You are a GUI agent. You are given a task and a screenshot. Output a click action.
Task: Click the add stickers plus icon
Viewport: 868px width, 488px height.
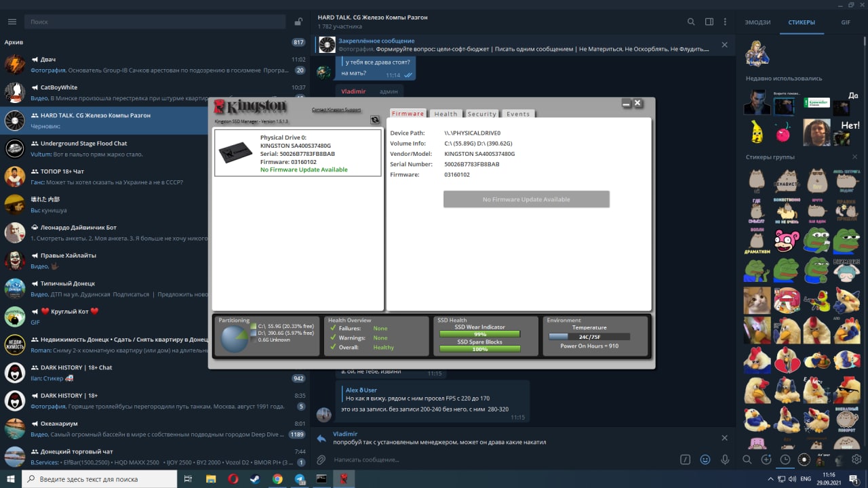tap(766, 460)
